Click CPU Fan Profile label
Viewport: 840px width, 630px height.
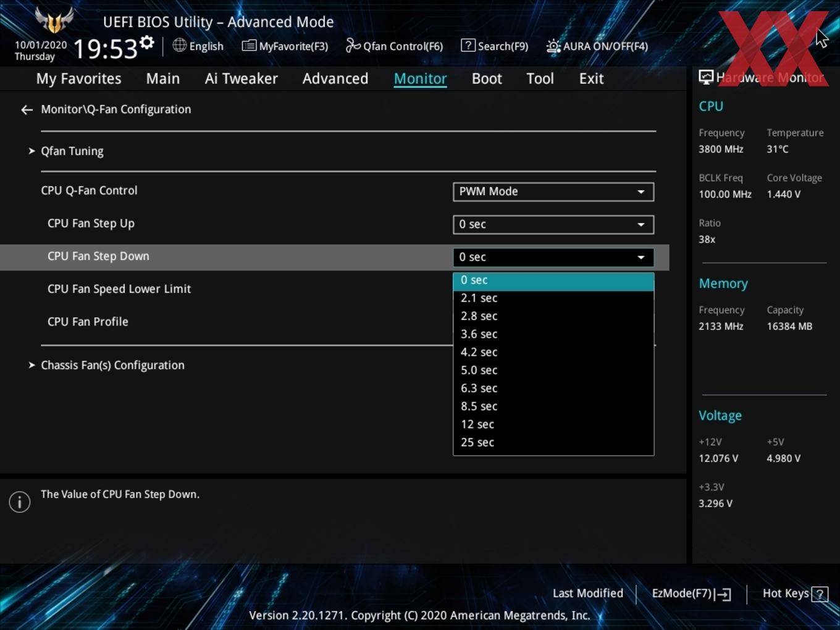click(88, 322)
